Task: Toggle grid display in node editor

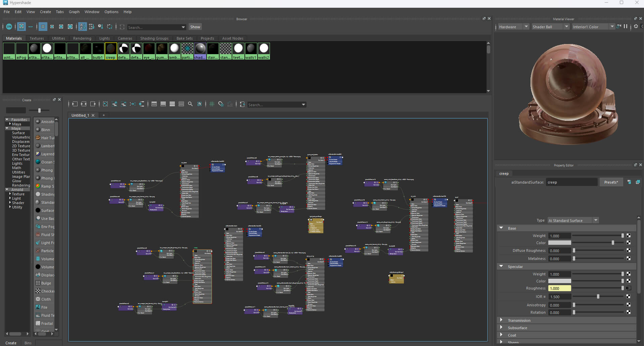Action: pyautogui.click(x=212, y=104)
